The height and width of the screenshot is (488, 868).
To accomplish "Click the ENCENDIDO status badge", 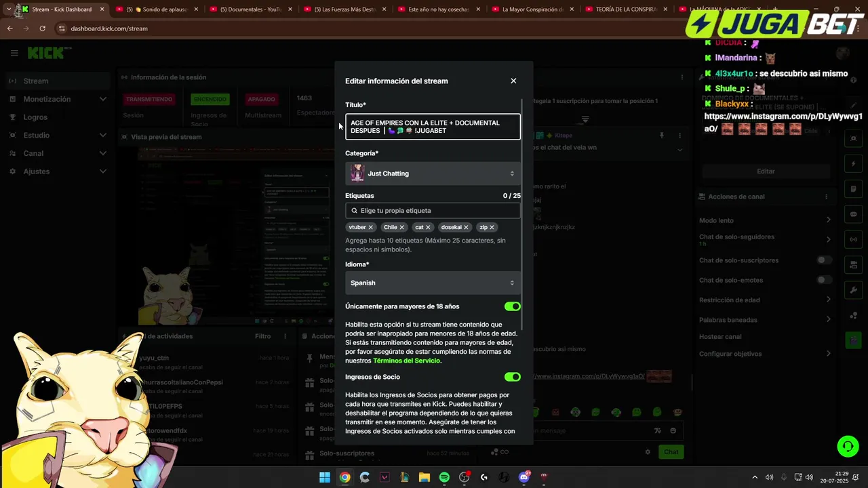I will tap(210, 99).
